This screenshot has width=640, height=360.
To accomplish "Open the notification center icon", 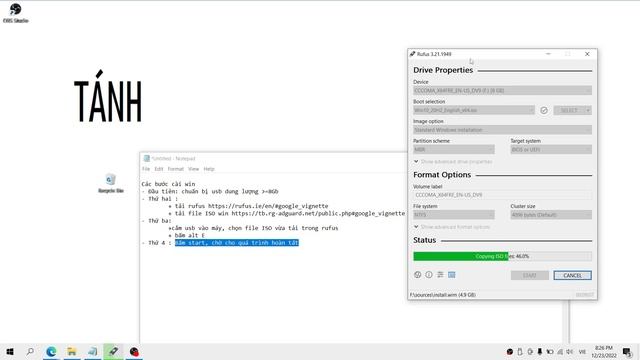I will point(627,351).
